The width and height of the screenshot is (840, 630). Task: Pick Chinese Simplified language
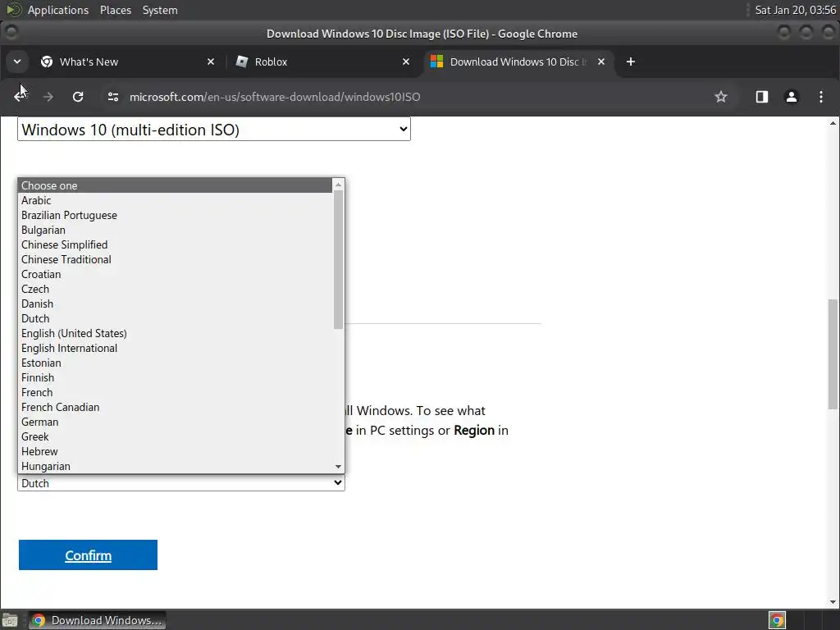tap(176, 244)
